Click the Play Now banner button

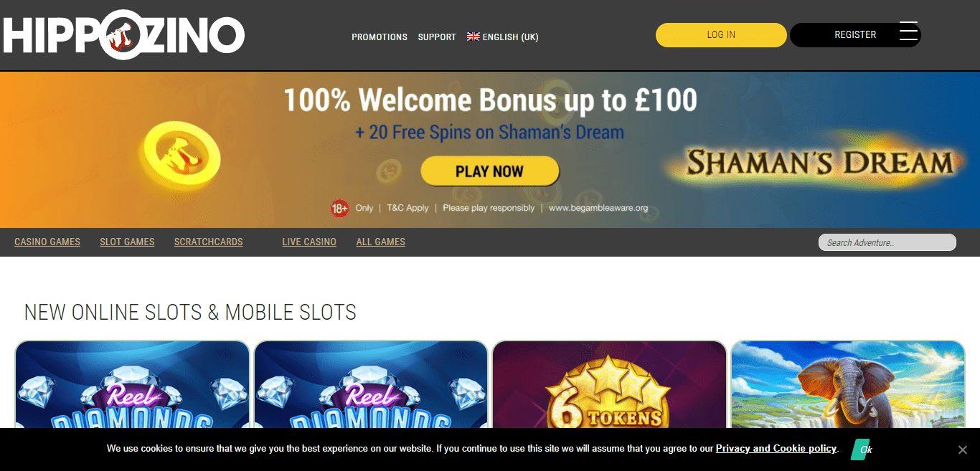489,171
